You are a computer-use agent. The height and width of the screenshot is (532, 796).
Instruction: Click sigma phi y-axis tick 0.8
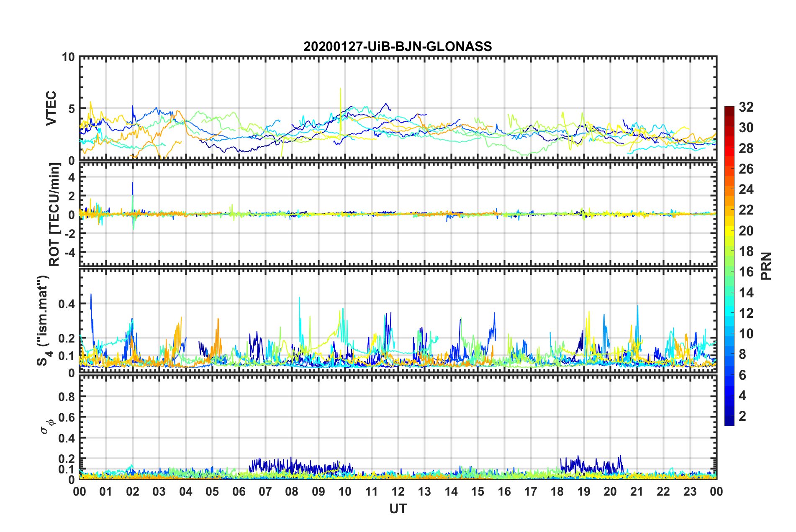point(67,396)
